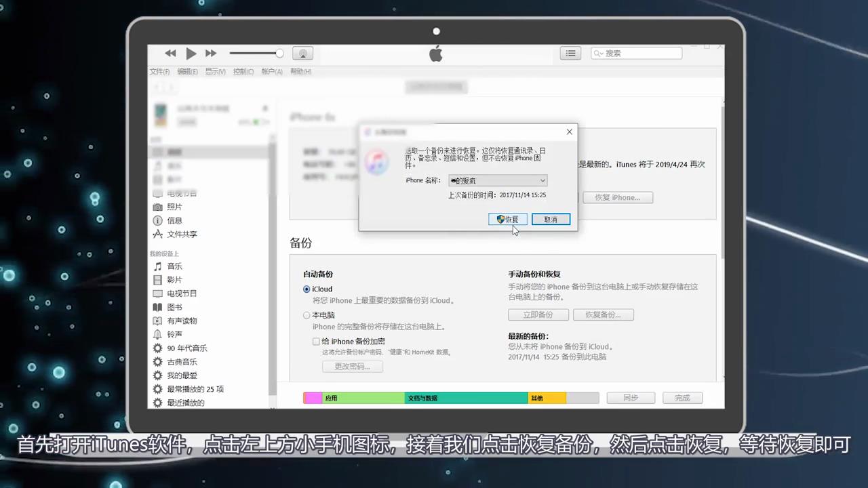Open the 帮助(H) menu
The image size is (868, 488).
tap(300, 71)
